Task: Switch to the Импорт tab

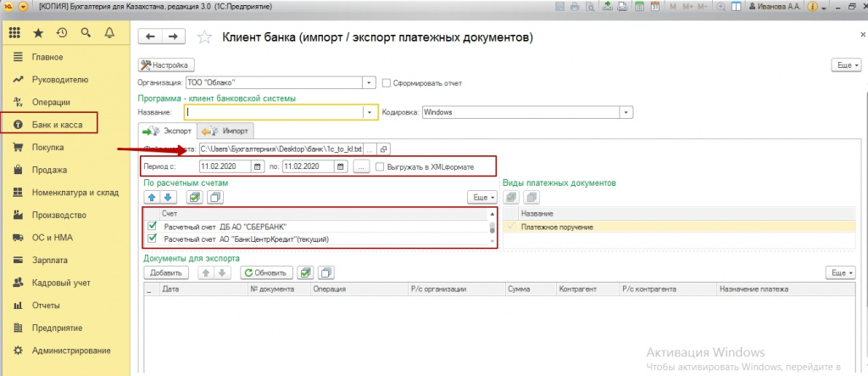Action: click(x=225, y=131)
